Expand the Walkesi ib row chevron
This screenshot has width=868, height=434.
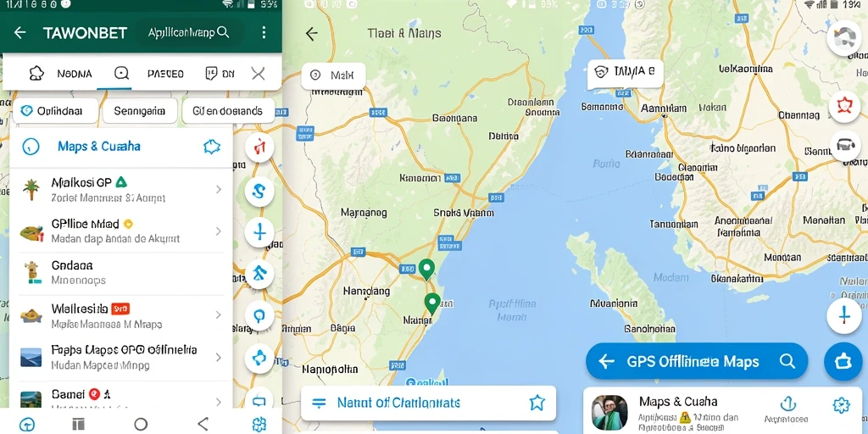(x=219, y=314)
